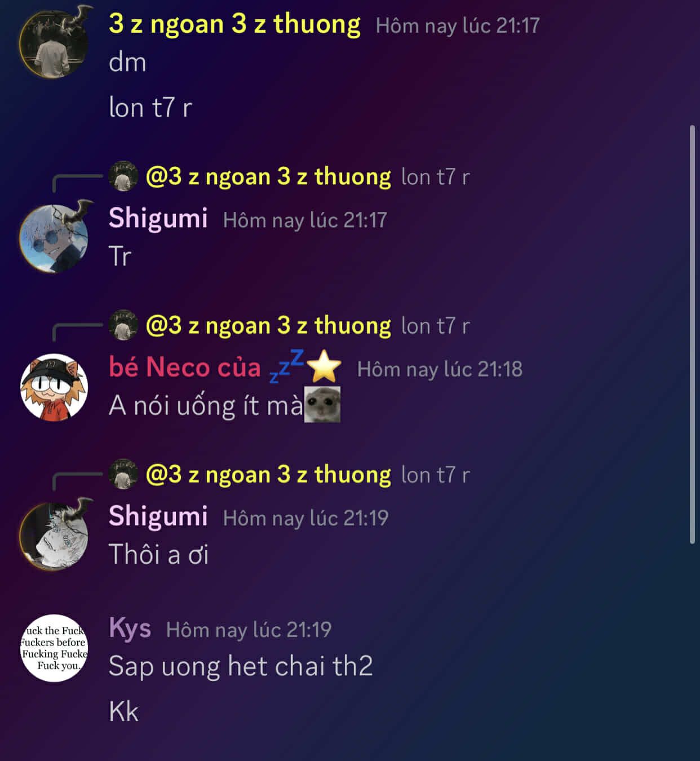Open Kys profile picture with text
This screenshot has height=761, width=700.
54,648
